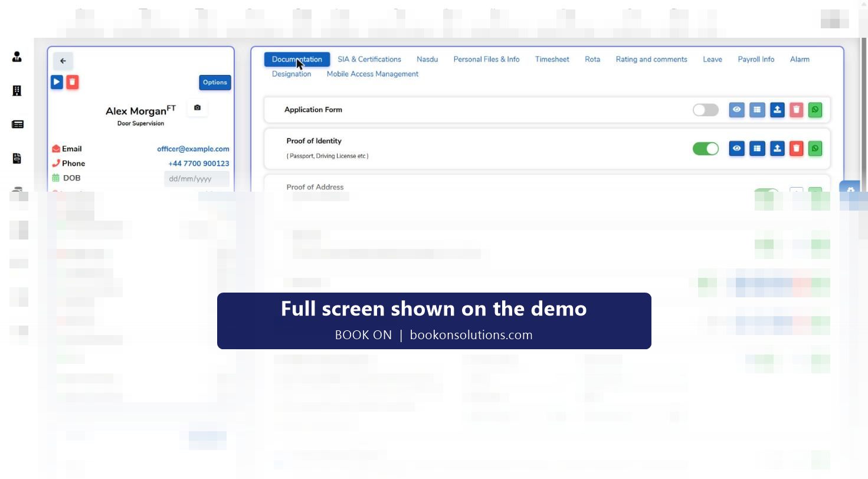The image size is (868, 479).
Task: Click the Door Supervision label
Action: (140, 123)
